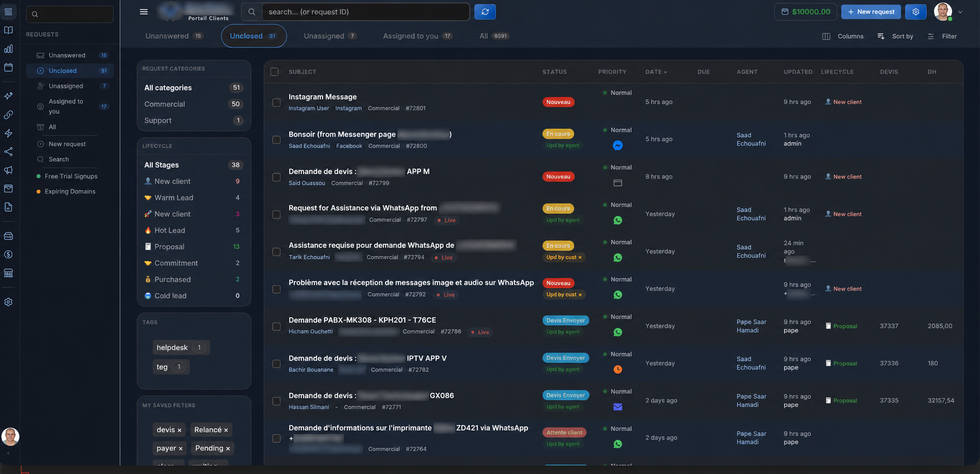Open the settings gear in top bar
This screenshot has height=474, width=980.
point(916,12)
